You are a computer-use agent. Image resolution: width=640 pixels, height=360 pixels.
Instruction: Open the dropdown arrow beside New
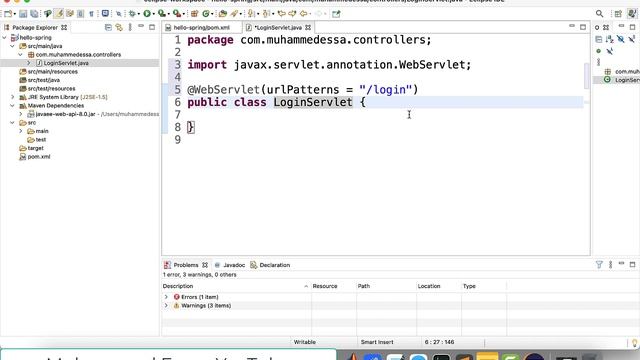coord(14,14)
